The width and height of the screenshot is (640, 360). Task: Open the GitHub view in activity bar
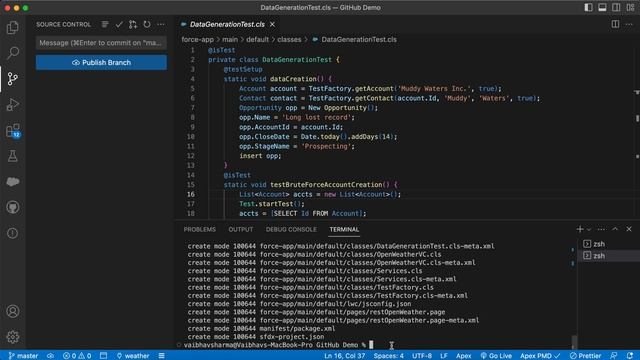pos(13,207)
